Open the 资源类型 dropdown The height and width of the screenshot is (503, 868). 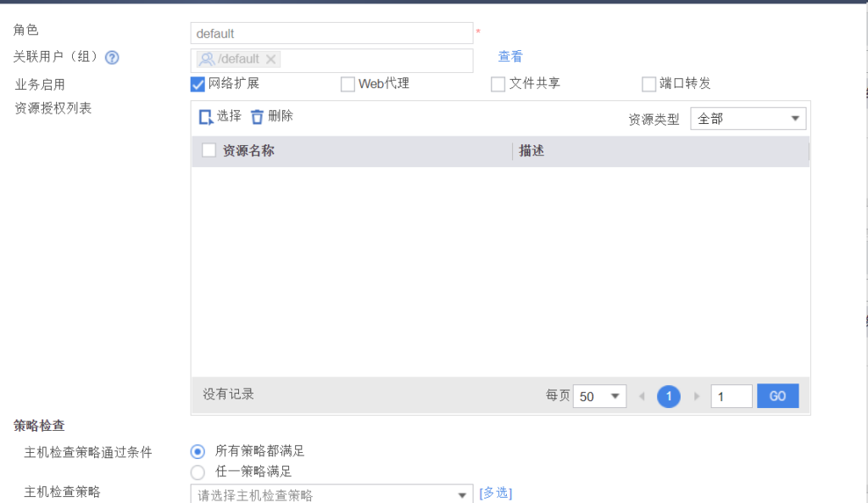(x=748, y=119)
